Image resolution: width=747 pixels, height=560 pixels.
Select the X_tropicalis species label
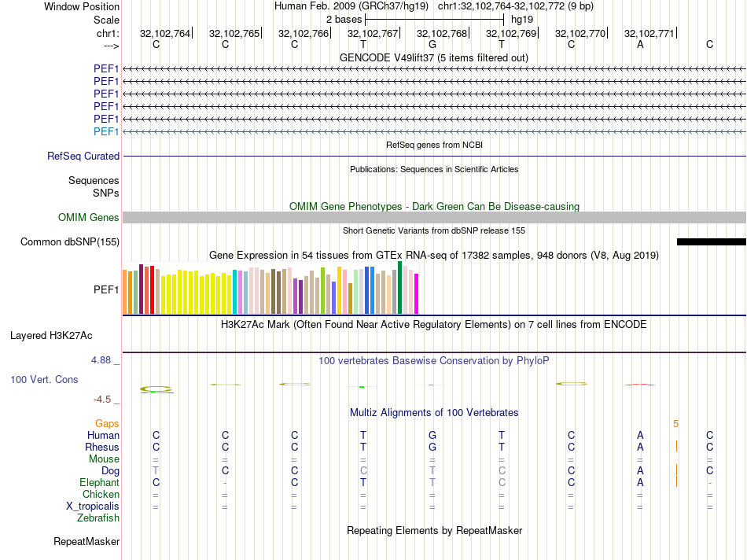pos(93,506)
